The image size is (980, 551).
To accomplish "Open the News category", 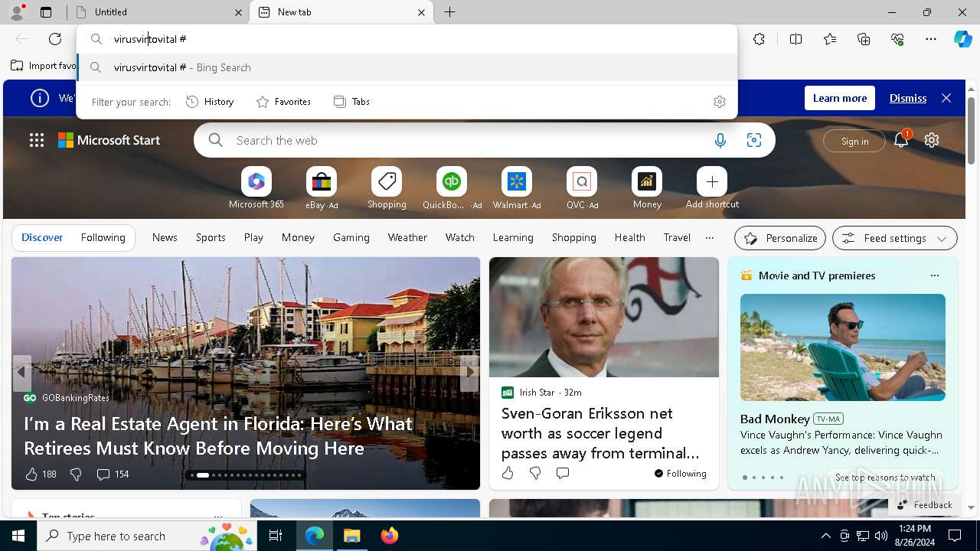I will (165, 237).
